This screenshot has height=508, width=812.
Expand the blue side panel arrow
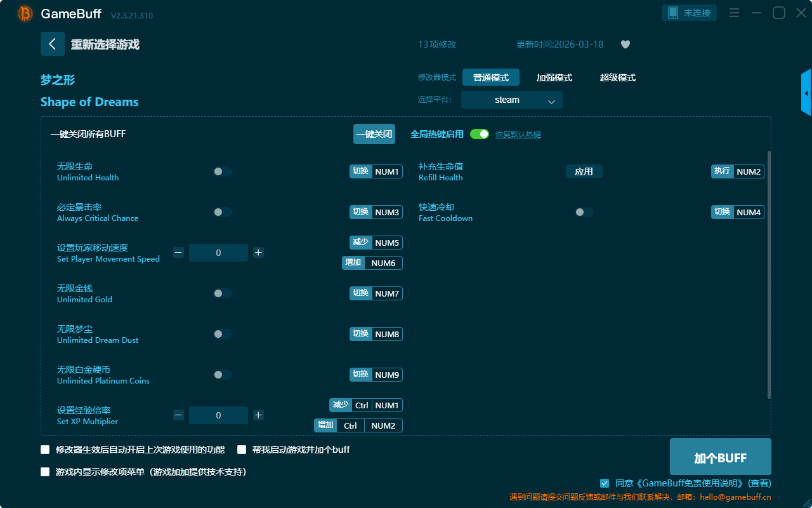click(x=806, y=93)
